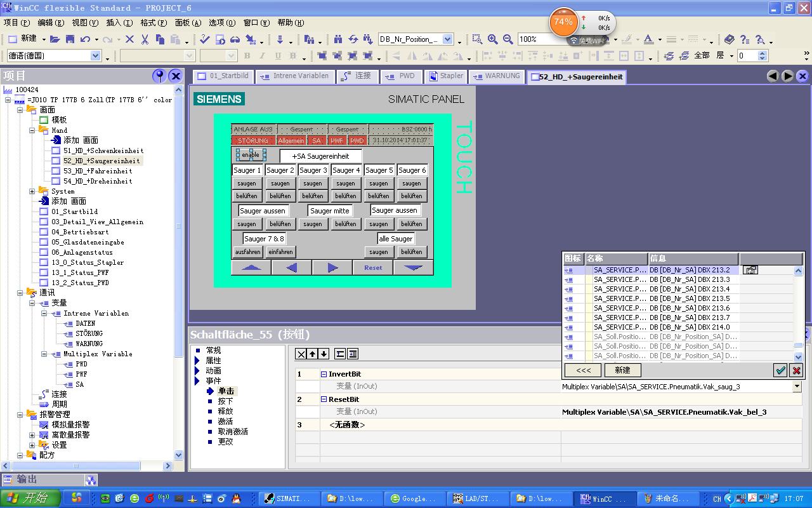Select the 释放 release event
Screen dimensions: 812x508
pos(225,411)
